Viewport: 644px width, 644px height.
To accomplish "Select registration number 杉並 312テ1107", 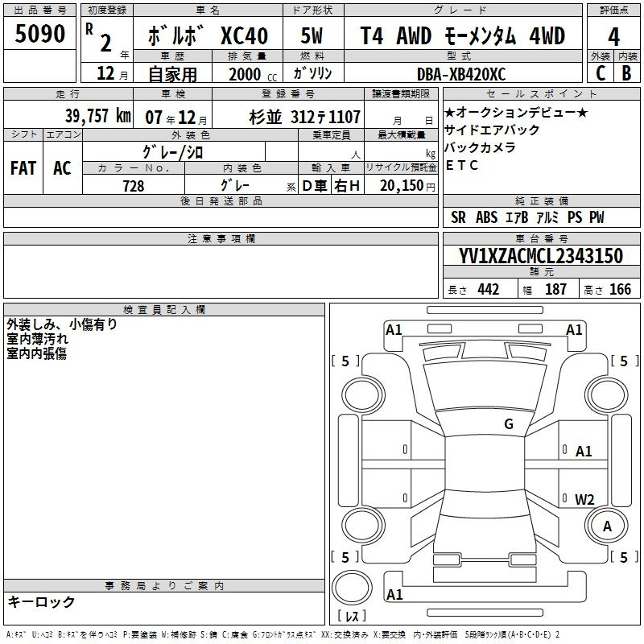I will pyautogui.click(x=305, y=118).
